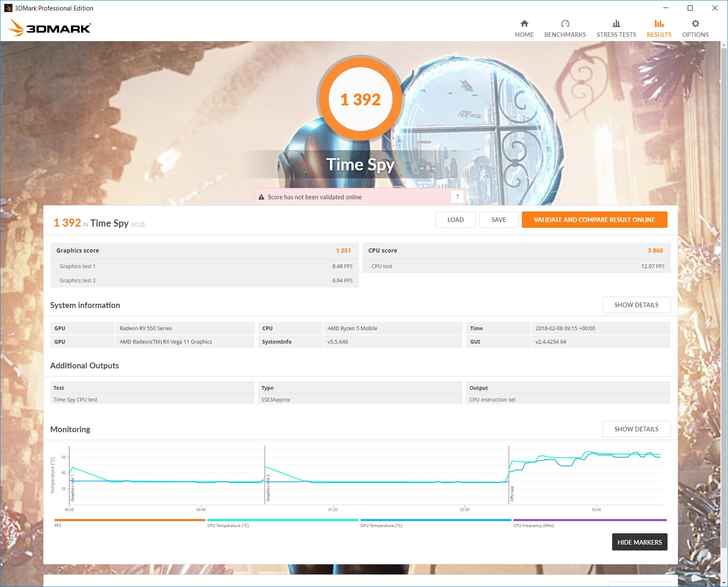Click the Graphics test 2 chart marker
The image size is (728, 587).
(x=268, y=488)
